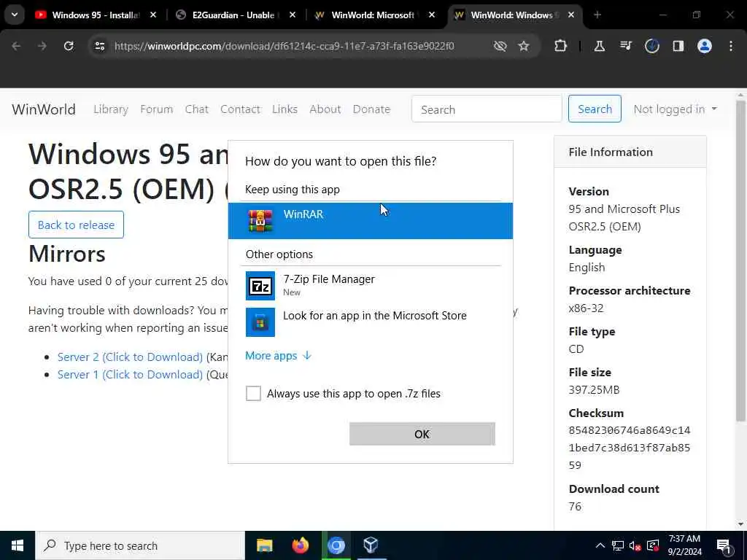
Task: Select WinRAR to open the file
Action: coord(370,221)
